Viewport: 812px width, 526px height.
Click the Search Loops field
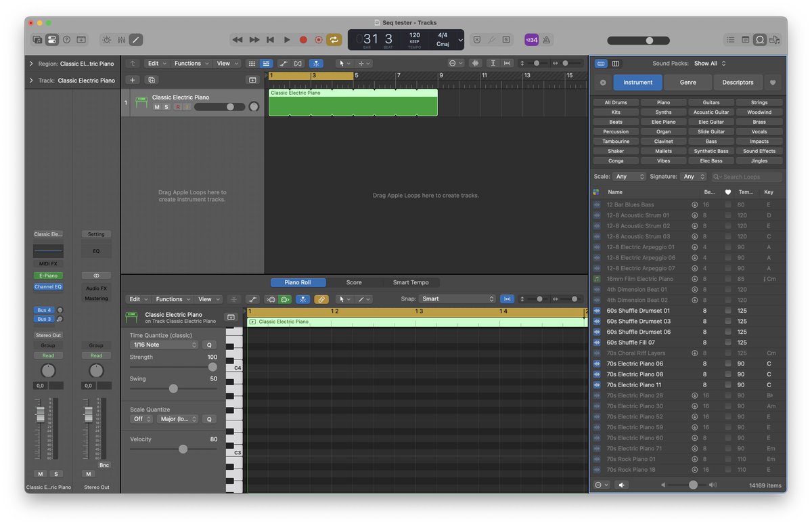coord(746,177)
